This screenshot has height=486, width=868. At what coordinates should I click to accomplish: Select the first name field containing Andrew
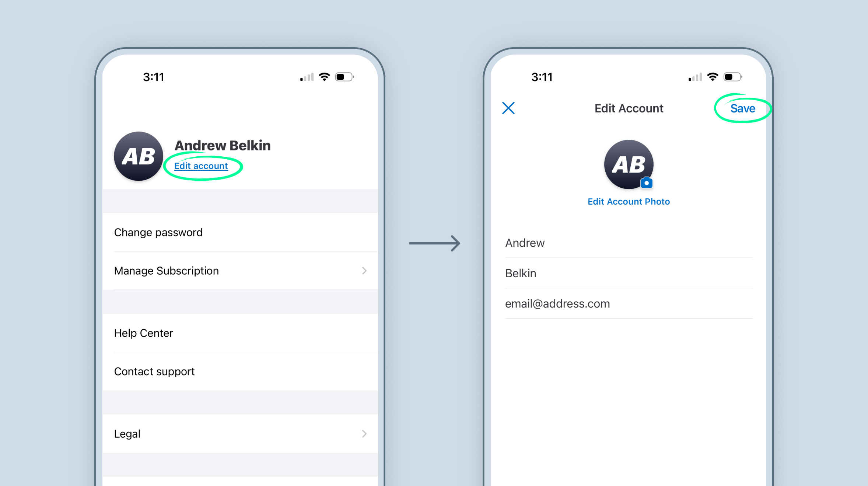[628, 243]
